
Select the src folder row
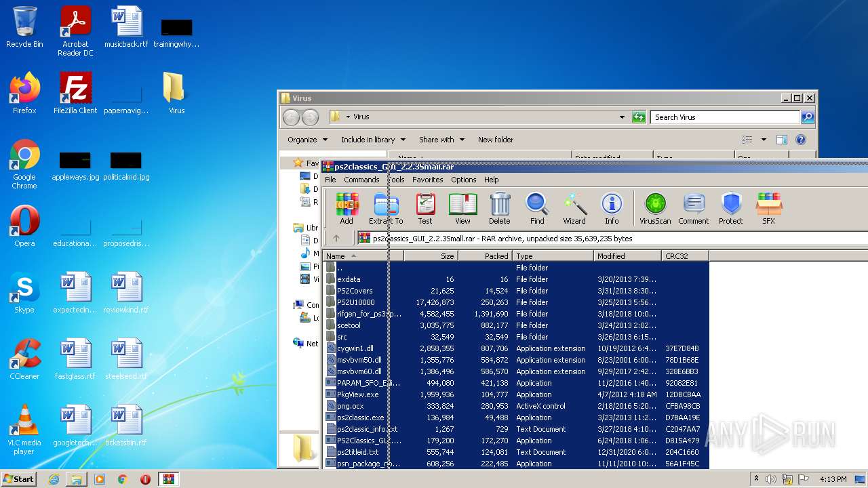coord(515,337)
